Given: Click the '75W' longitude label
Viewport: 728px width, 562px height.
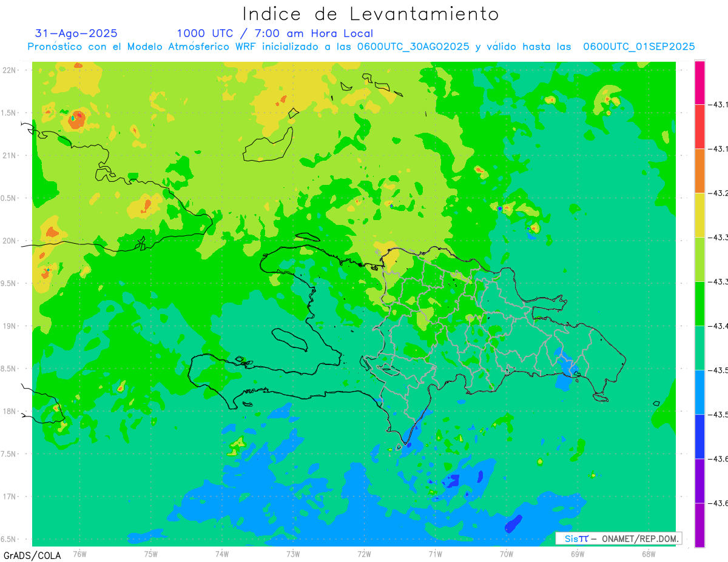Looking at the screenshot, I should 151,554.
